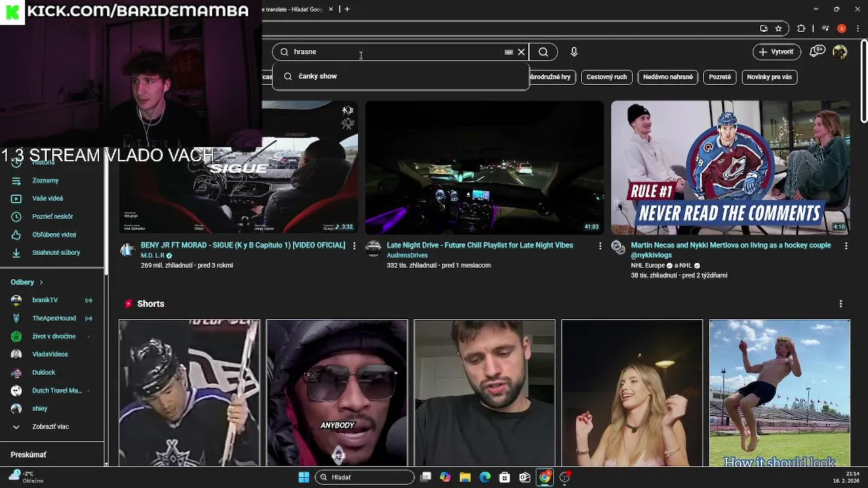
Task: Click the taskbar Hľadať search box
Action: point(365,477)
